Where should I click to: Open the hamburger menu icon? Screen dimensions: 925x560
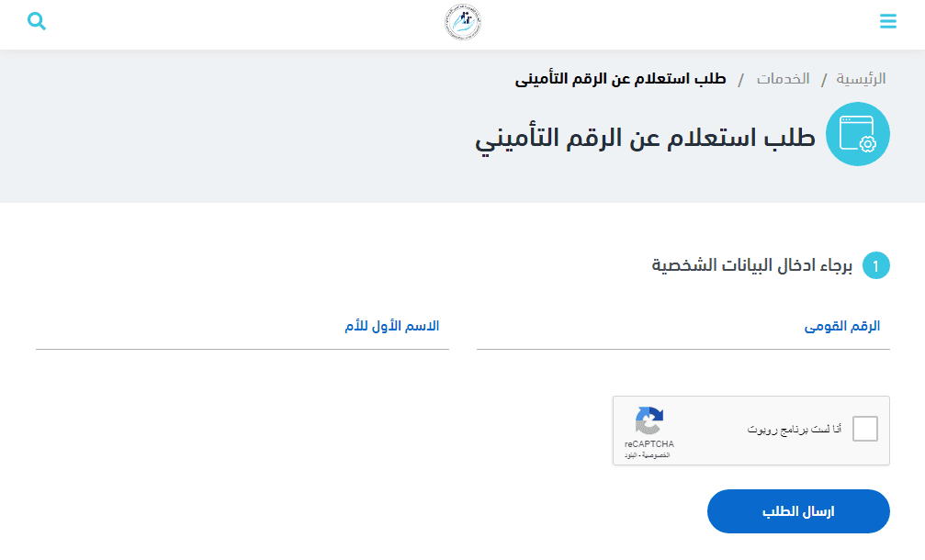click(888, 21)
